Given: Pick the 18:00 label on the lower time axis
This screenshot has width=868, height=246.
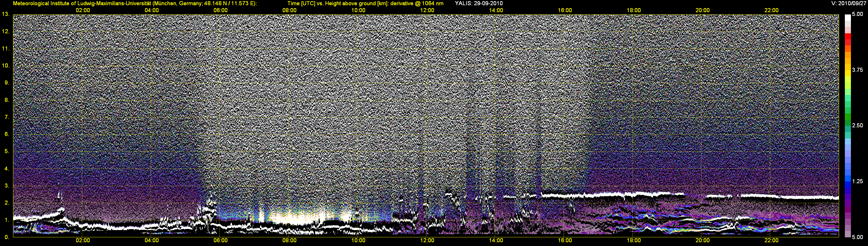Looking at the screenshot, I should click(634, 241).
